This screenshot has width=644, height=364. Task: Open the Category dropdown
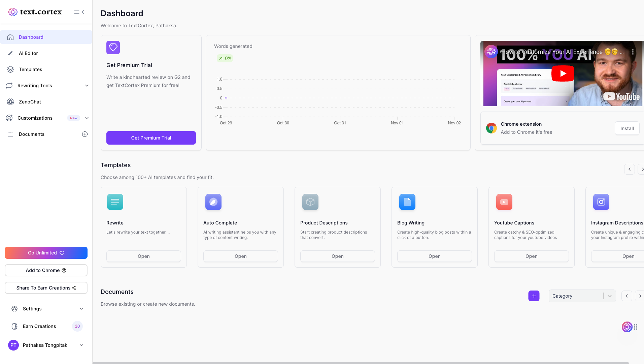coord(582,296)
